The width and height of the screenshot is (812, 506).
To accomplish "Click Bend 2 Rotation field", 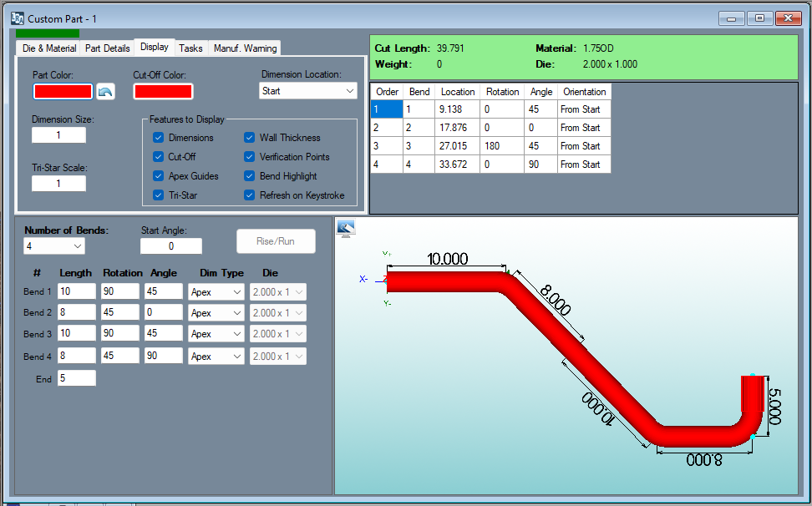I will point(120,312).
